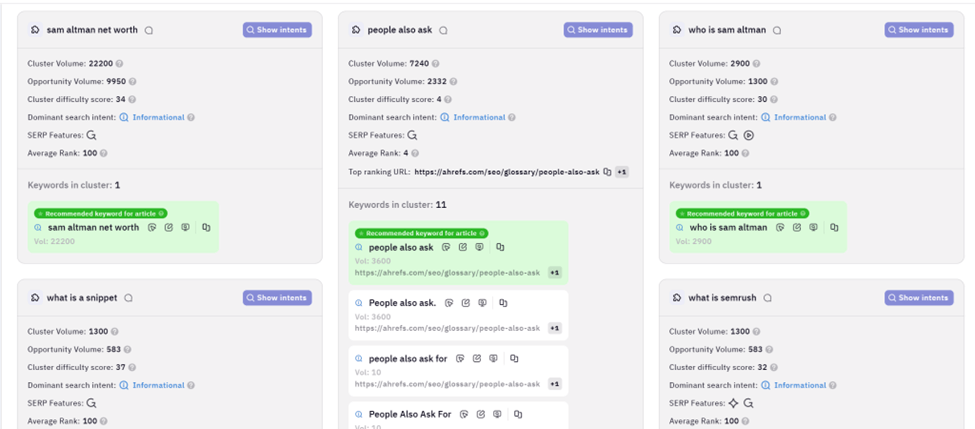This screenshot has width=975, height=429.
Task: Click cluster icon left of what is semrush title
Action: pos(677,298)
